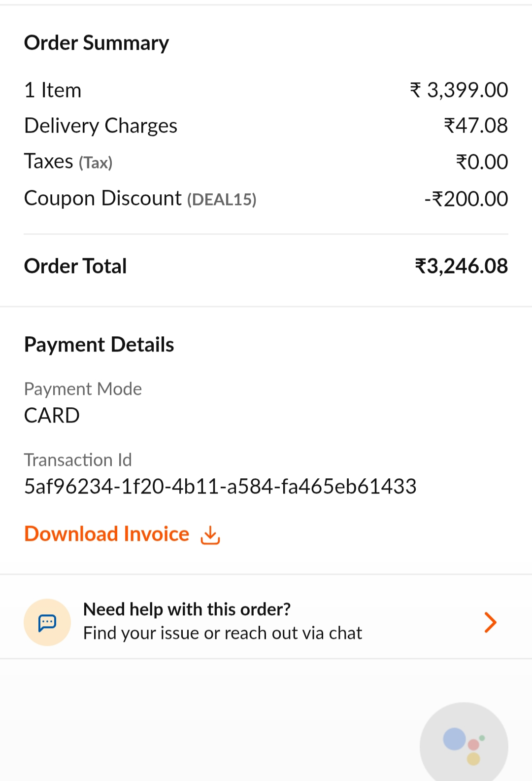The image size is (532, 781).
Task: Expand help options with the orange chevron
Action: click(x=490, y=622)
